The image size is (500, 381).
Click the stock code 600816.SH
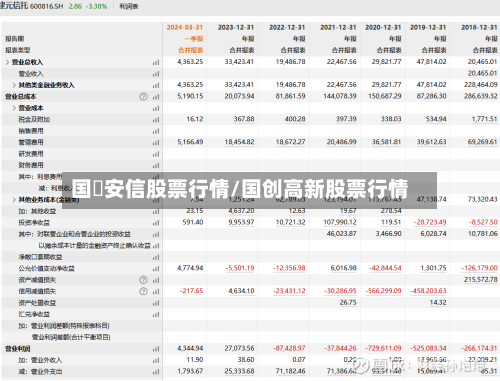click(46, 6)
